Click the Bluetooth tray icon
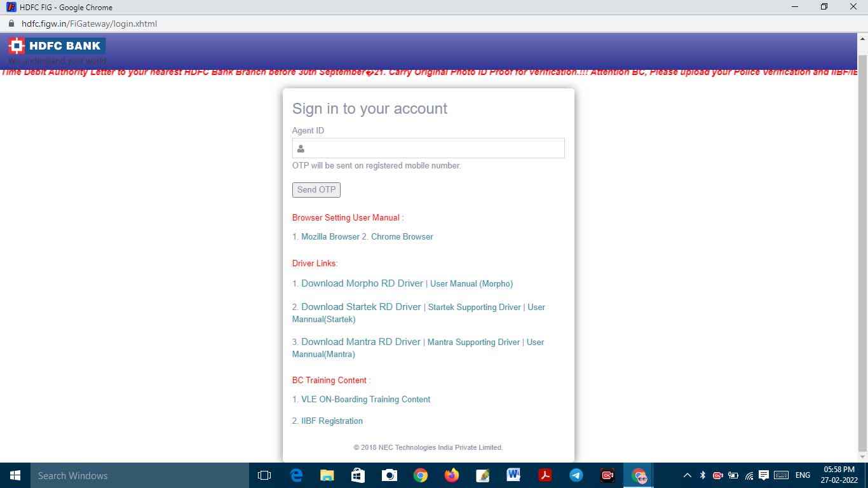This screenshot has width=868, height=488. click(x=702, y=475)
